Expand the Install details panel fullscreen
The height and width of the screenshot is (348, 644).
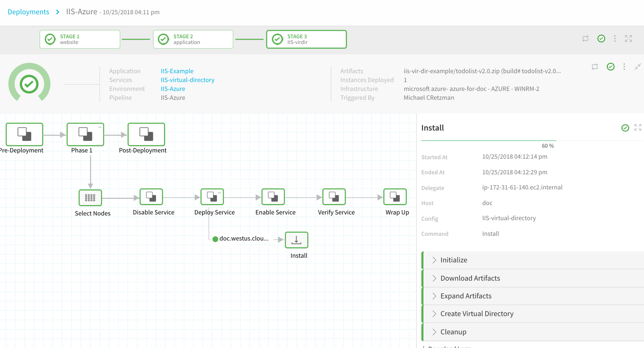point(638,127)
